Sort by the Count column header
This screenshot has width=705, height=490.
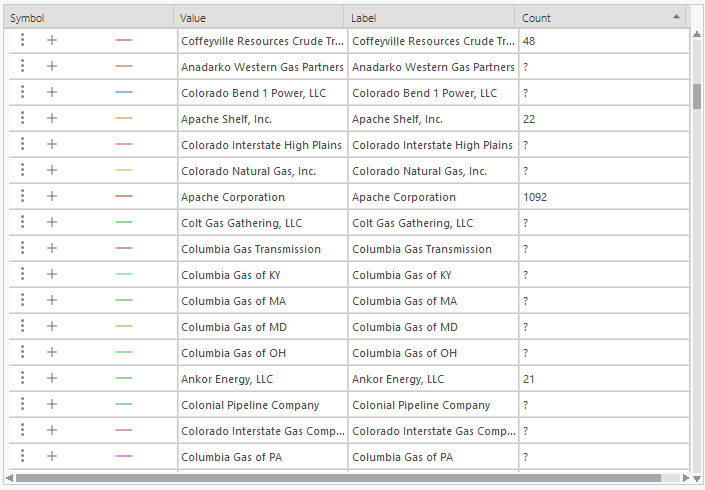point(600,18)
